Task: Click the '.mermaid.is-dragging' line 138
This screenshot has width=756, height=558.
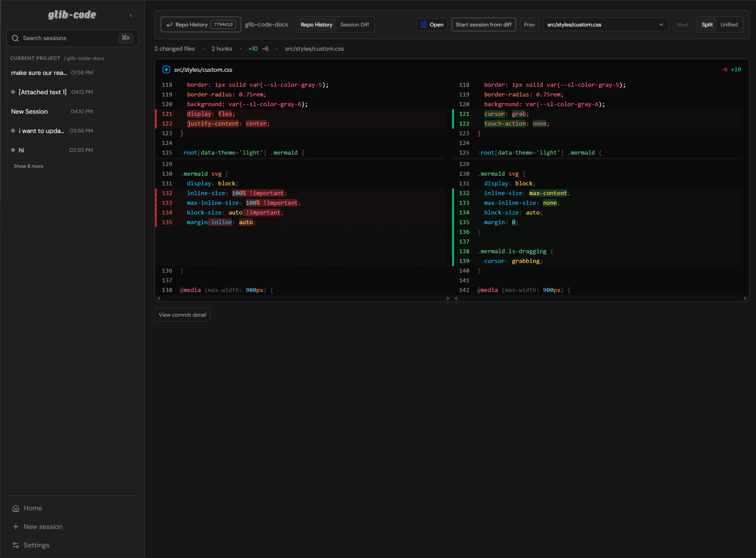Action: pyautogui.click(x=597, y=251)
